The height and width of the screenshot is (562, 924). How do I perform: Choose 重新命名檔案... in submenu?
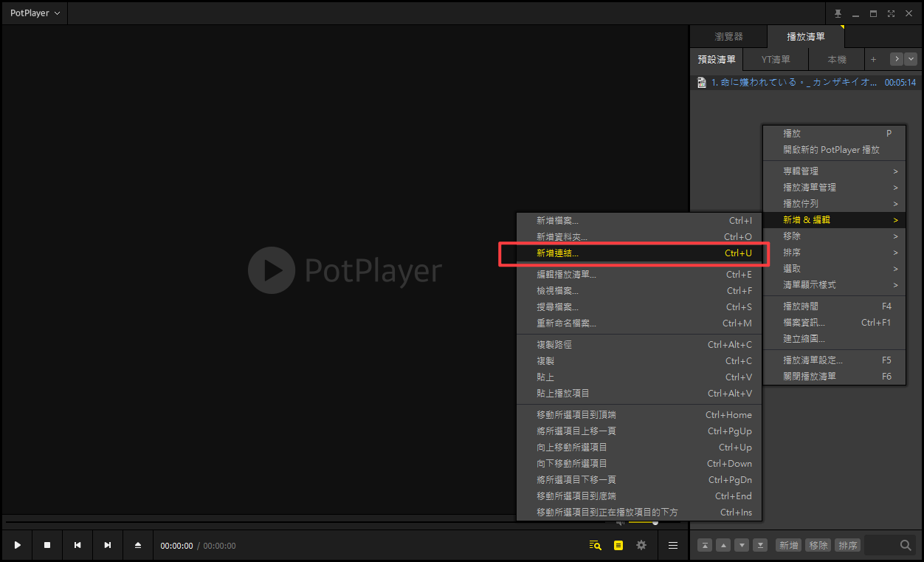coord(639,323)
